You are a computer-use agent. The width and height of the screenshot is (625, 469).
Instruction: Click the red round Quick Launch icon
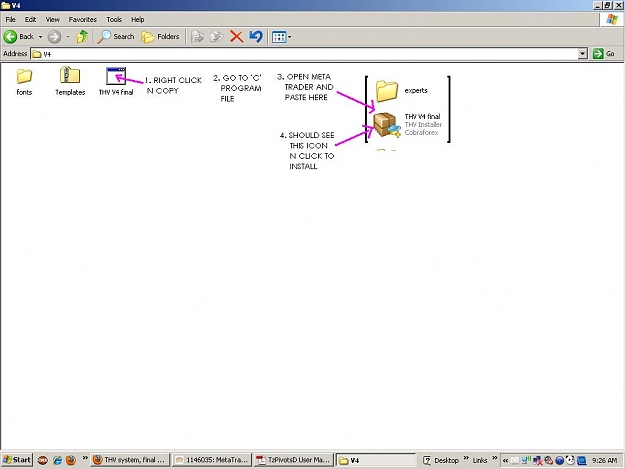pyautogui.click(x=43, y=460)
